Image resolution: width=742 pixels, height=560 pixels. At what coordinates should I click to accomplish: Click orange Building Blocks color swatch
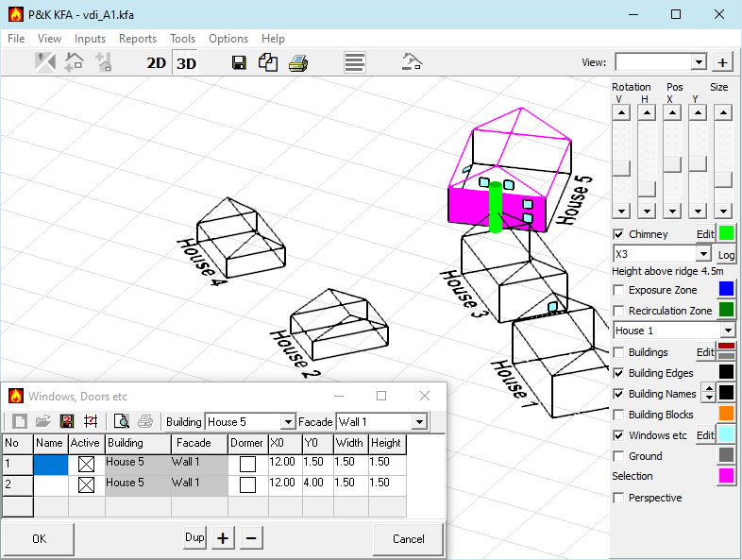[x=726, y=414]
